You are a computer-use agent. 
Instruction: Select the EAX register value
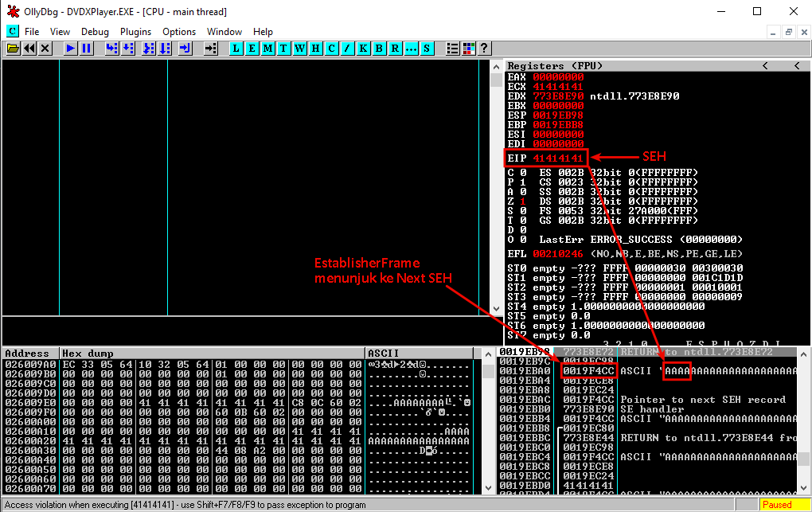[558, 77]
